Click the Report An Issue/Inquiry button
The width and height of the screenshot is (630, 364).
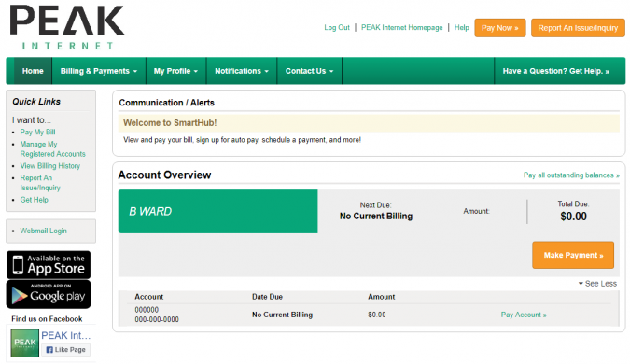pyautogui.click(x=578, y=28)
